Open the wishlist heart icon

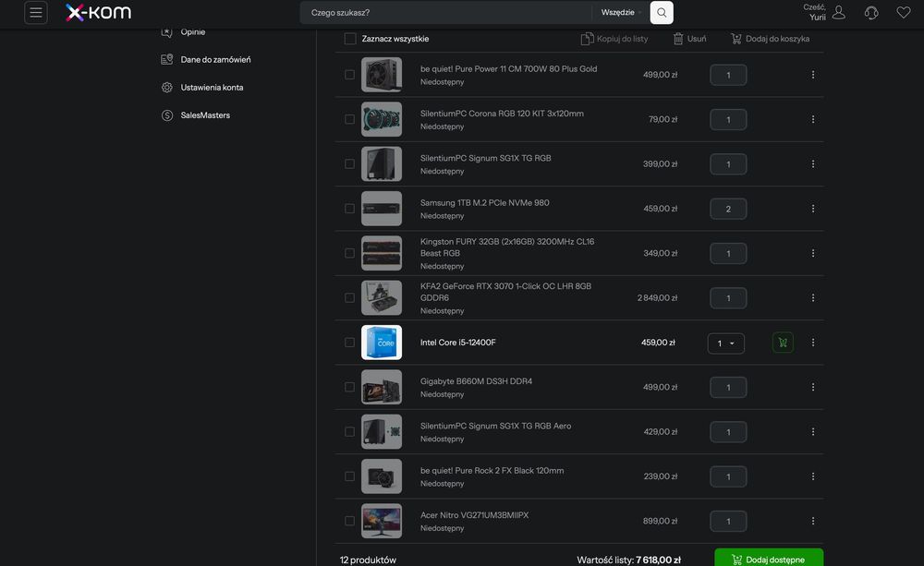coord(904,12)
